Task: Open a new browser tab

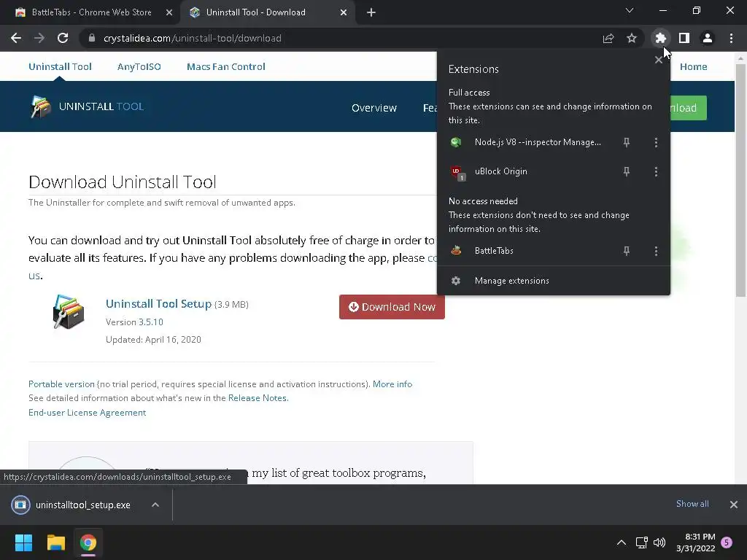Action: (371, 13)
